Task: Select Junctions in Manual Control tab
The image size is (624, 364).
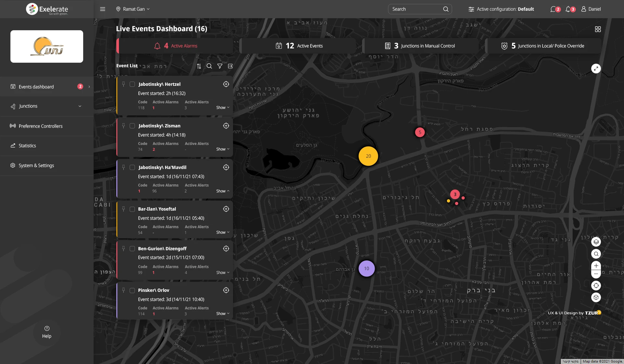Action: [421, 46]
